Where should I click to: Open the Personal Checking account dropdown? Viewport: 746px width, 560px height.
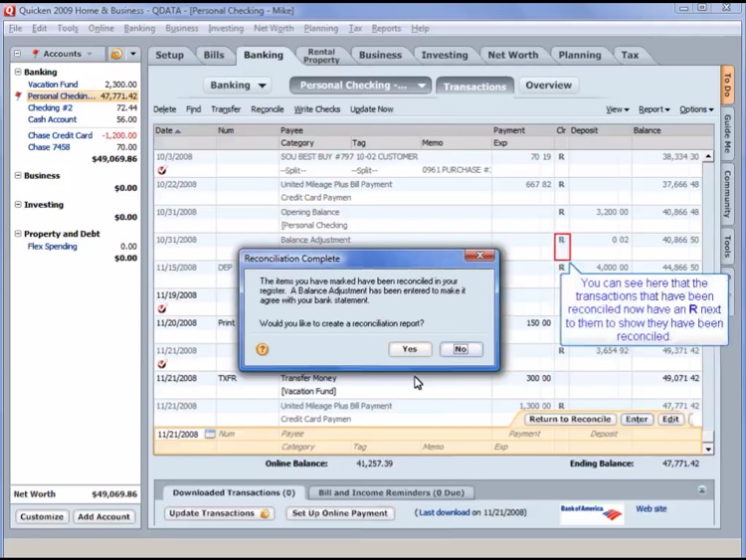coord(422,86)
